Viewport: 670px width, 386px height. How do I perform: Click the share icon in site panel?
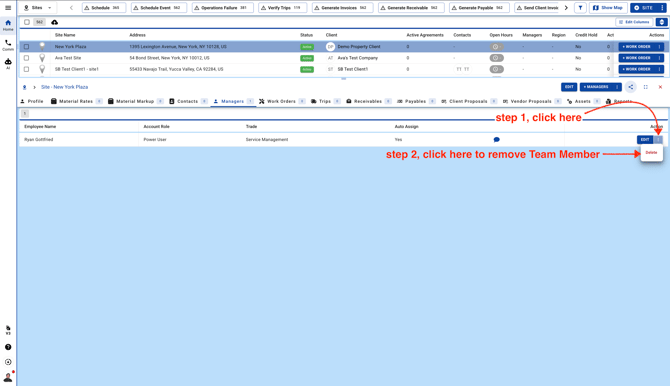point(631,87)
